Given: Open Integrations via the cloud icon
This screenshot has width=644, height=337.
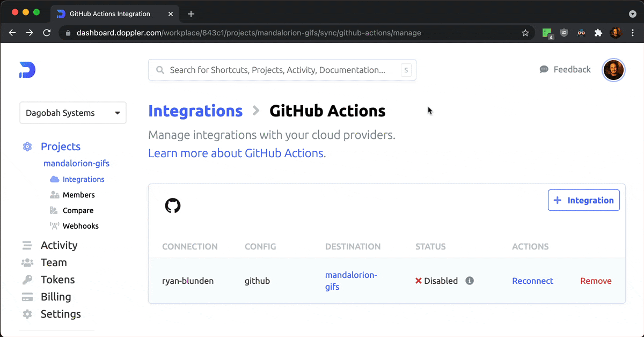Looking at the screenshot, I should pos(55,179).
